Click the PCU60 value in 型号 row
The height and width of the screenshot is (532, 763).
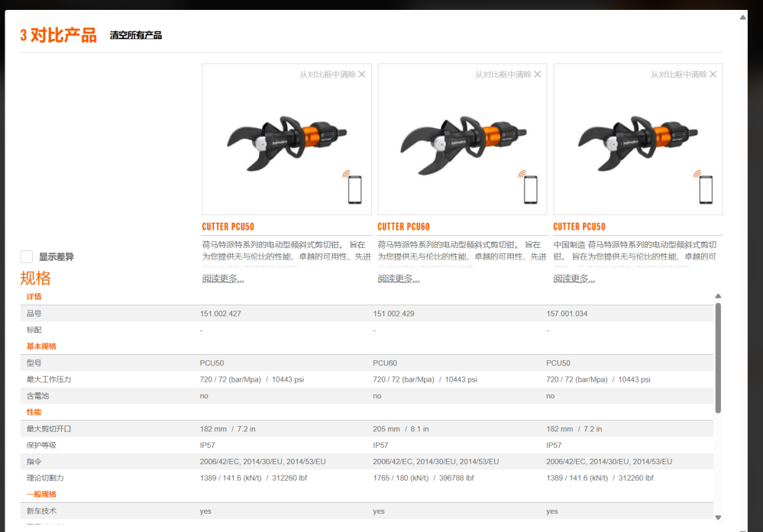[x=385, y=363]
